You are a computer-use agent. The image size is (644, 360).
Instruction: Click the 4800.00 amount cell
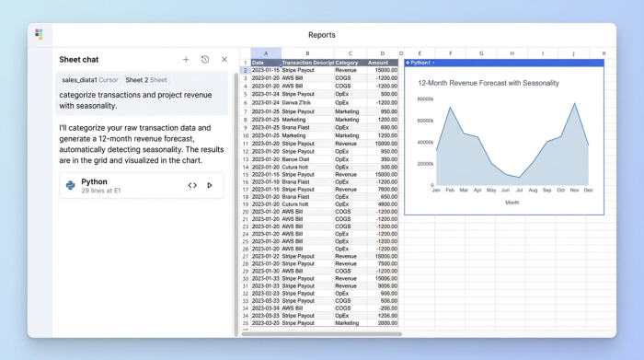tap(383, 204)
